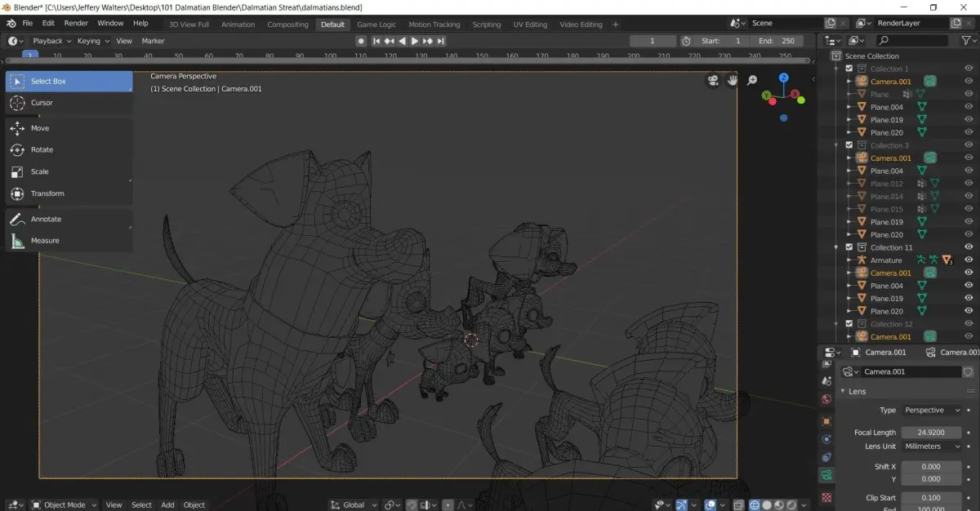Toggle snapping magnet in viewport header

coord(412,504)
